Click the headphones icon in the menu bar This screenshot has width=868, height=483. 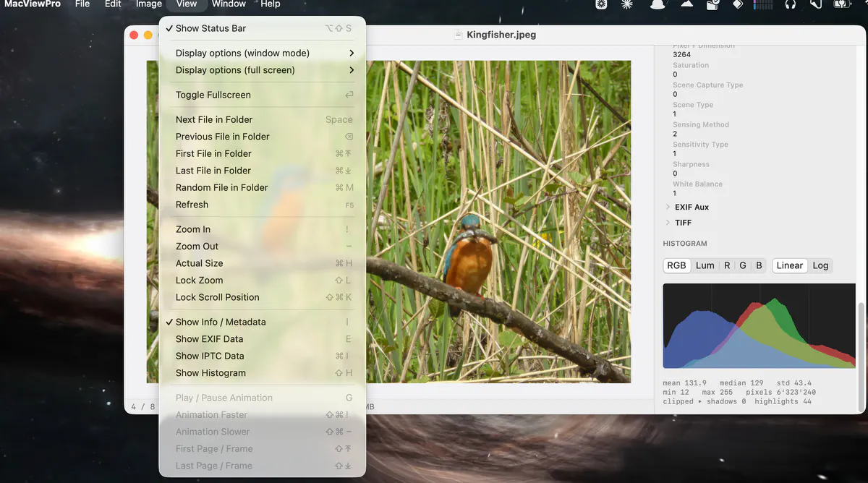pyautogui.click(x=790, y=4)
